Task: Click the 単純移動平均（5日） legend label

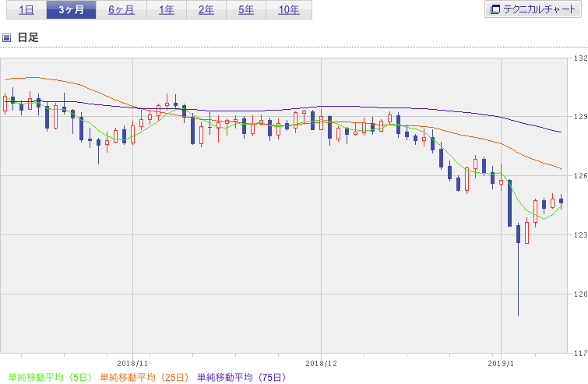Action: pos(50,377)
